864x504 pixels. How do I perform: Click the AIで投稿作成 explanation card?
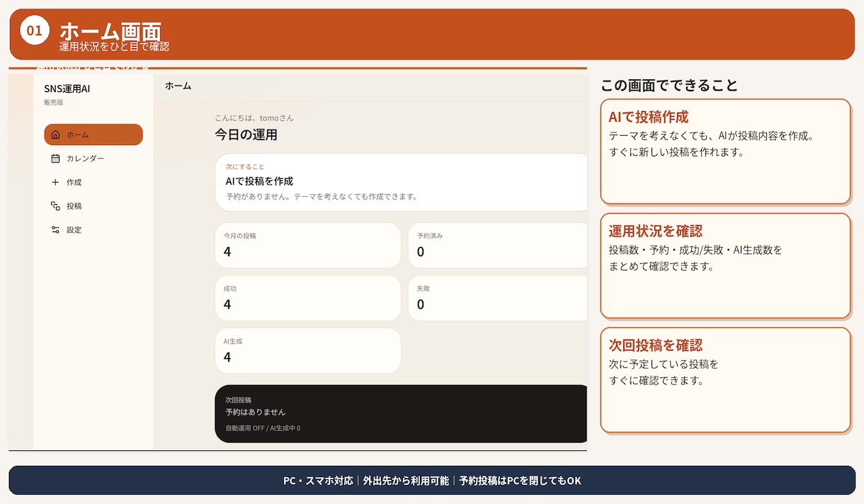(725, 151)
